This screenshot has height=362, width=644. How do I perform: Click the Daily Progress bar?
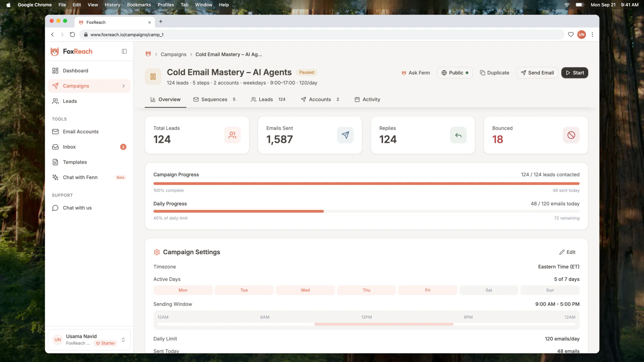coord(366,211)
